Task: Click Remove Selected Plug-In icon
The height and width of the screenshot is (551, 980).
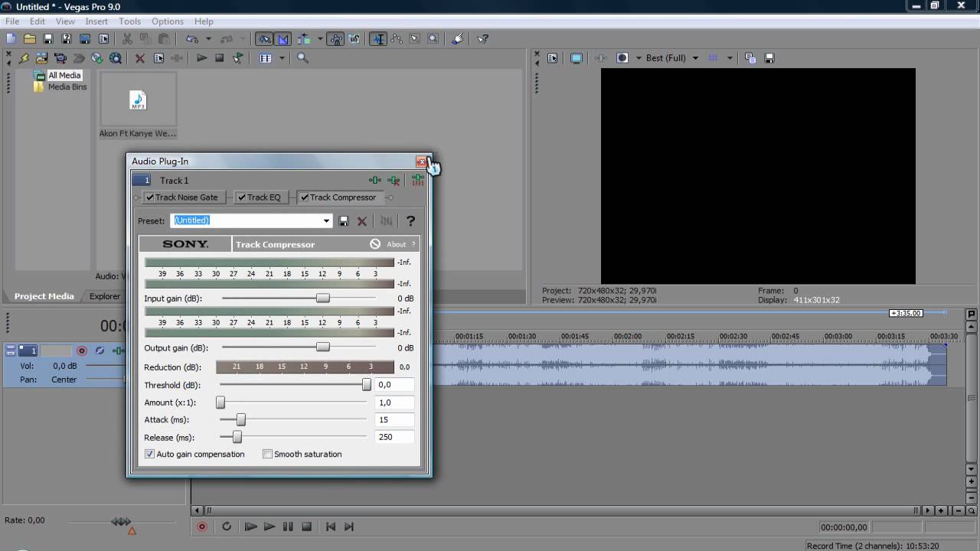Action: (x=394, y=181)
